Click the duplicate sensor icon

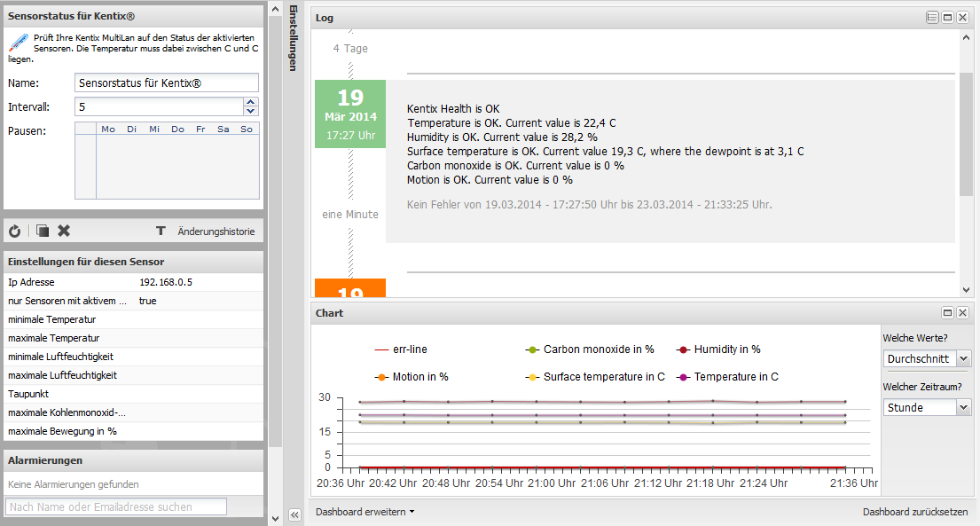click(x=42, y=232)
